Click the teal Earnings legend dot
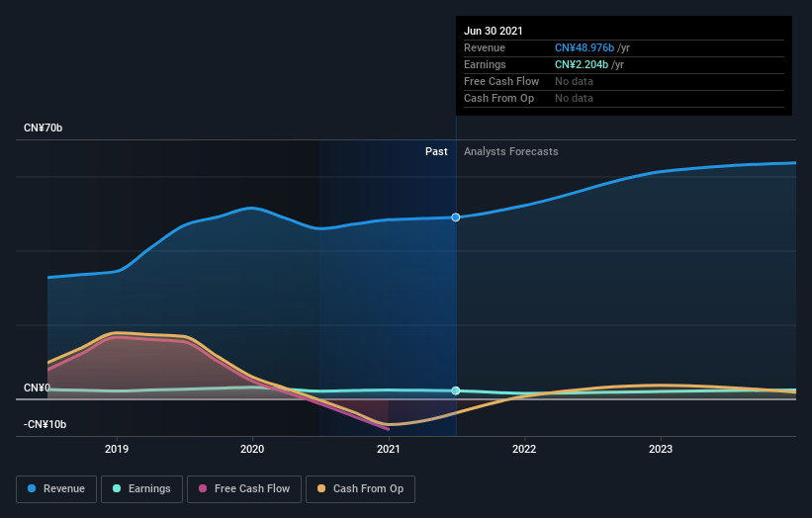 [x=117, y=488]
